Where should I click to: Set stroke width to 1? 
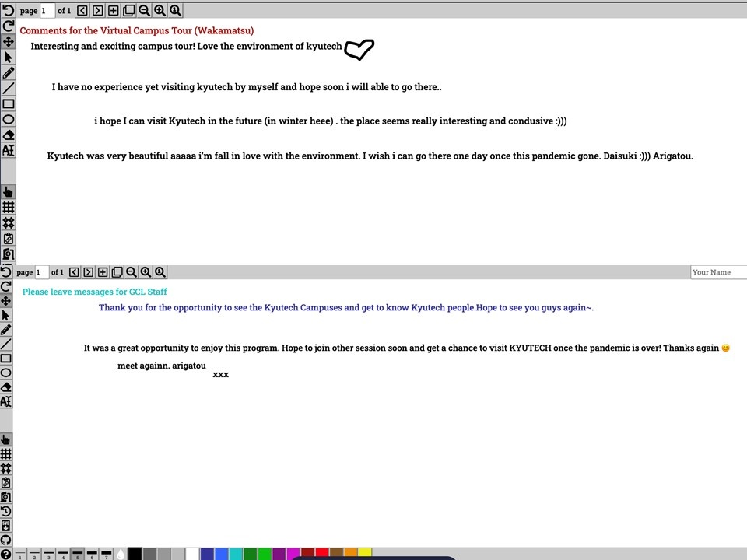20,554
